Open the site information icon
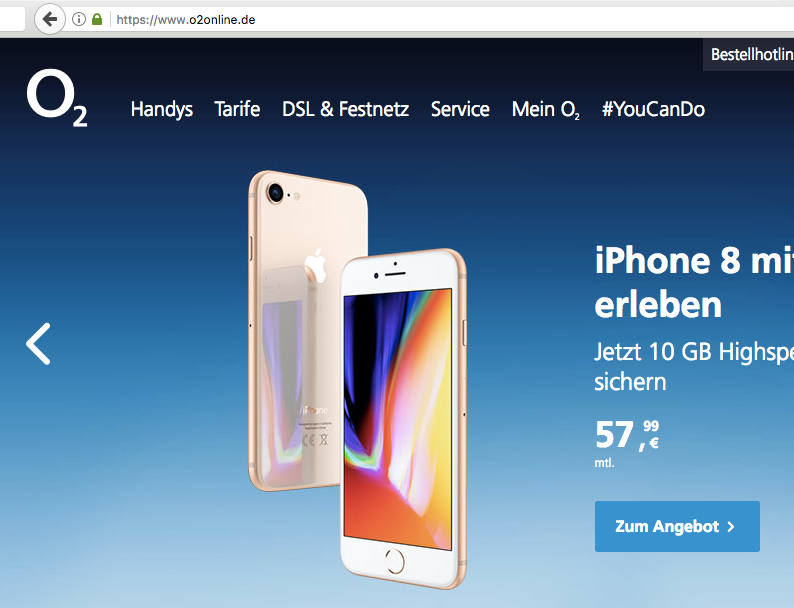Screen dimensions: 794x608 (79, 19)
